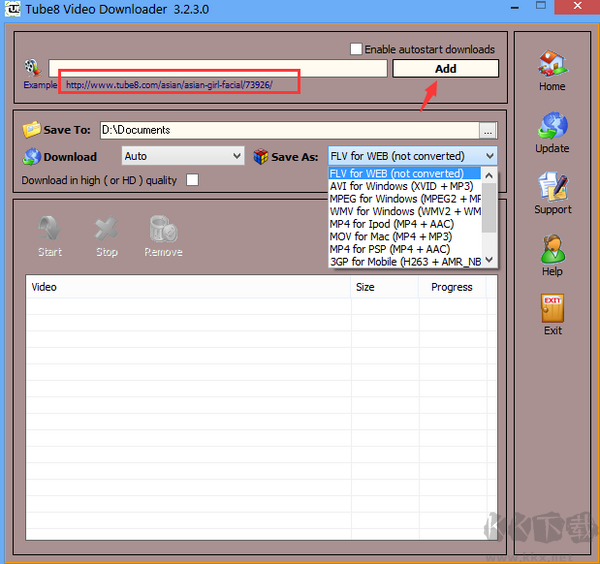Viewport: 600px width, 564px height.
Task: Select 3GP for Mobile format option
Action: tap(404, 262)
